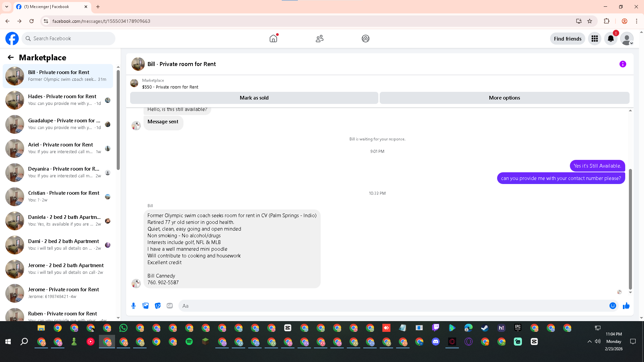Viewport: 644px width, 362px height.
Task: Open the GIF picker icon
Action: click(170, 306)
